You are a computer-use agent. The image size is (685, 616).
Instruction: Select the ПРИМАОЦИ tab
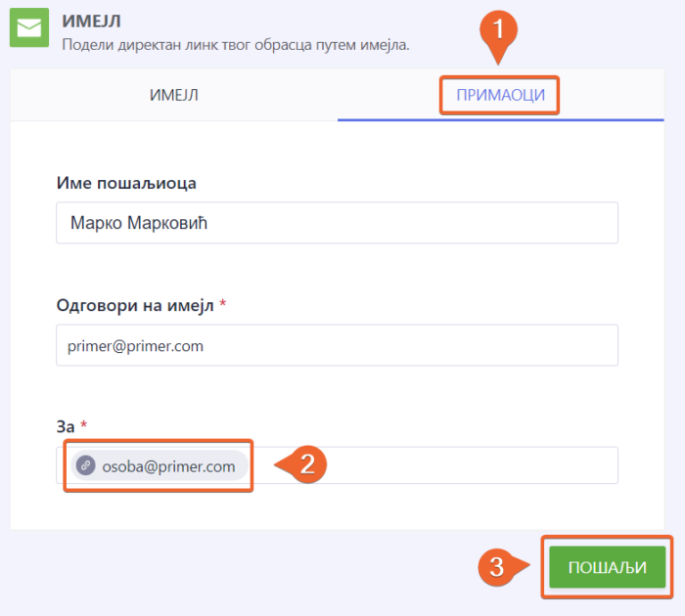coord(501,95)
